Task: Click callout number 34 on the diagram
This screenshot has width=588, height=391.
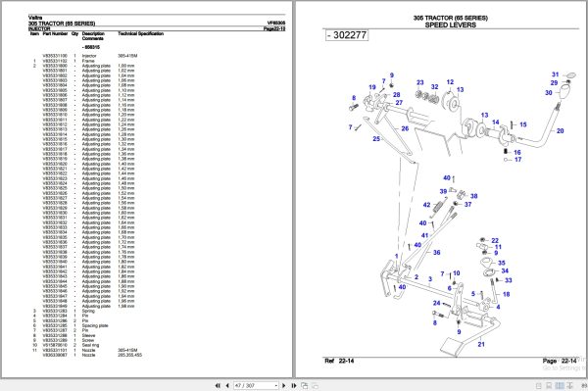Action: pyautogui.click(x=505, y=271)
